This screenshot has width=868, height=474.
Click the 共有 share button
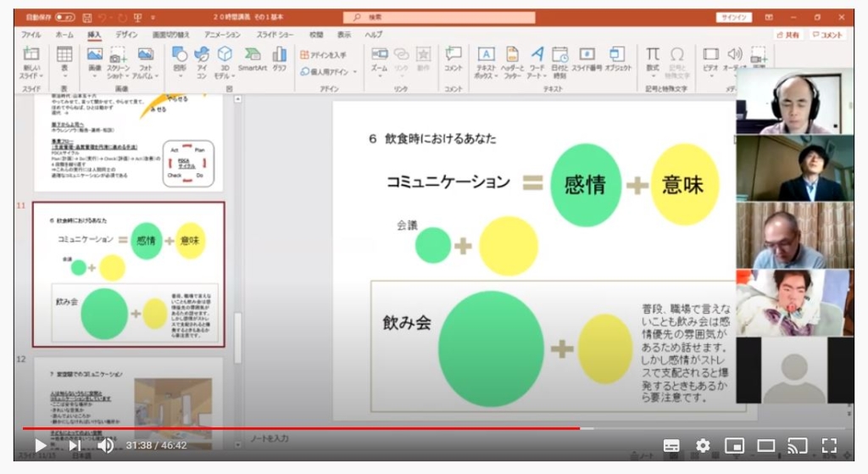point(787,35)
